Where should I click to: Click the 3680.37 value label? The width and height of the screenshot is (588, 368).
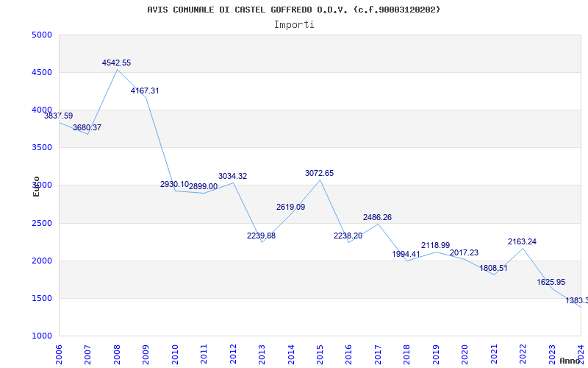point(87,127)
